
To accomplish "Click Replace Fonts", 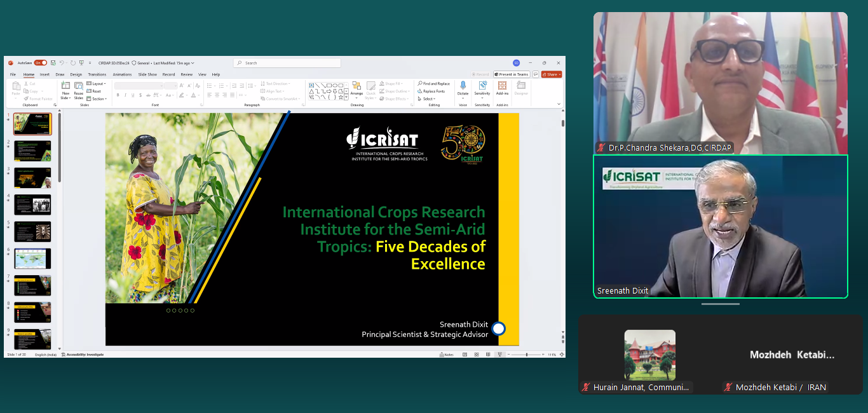I will point(431,91).
